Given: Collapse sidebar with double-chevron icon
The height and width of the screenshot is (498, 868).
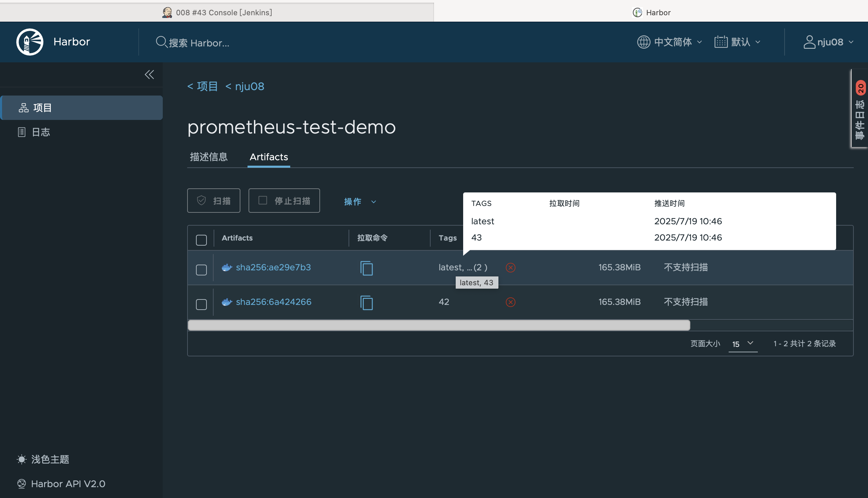Looking at the screenshot, I should pos(149,75).
